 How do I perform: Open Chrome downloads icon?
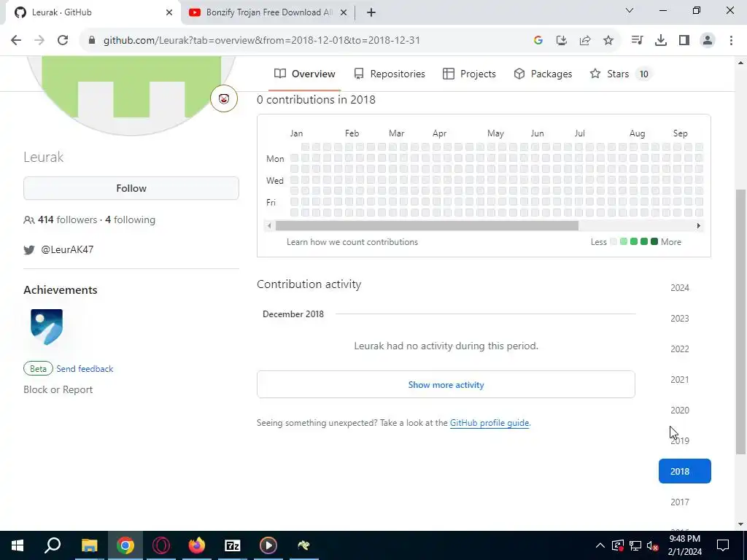661,41
